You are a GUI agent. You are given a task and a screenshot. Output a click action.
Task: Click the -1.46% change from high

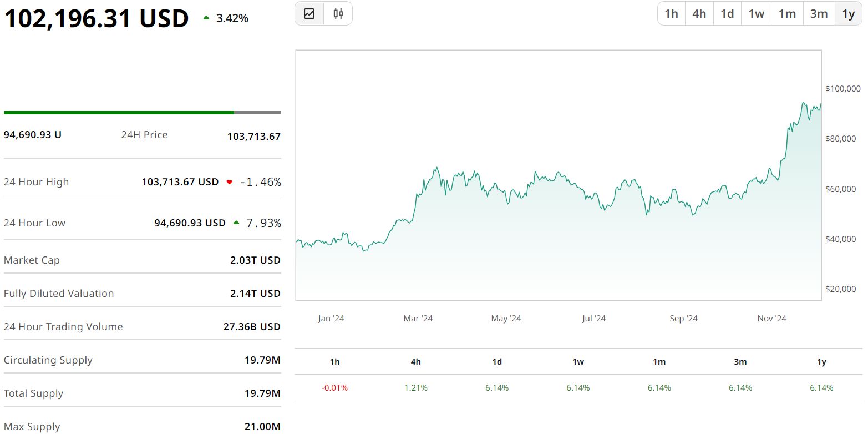[261, 182]
